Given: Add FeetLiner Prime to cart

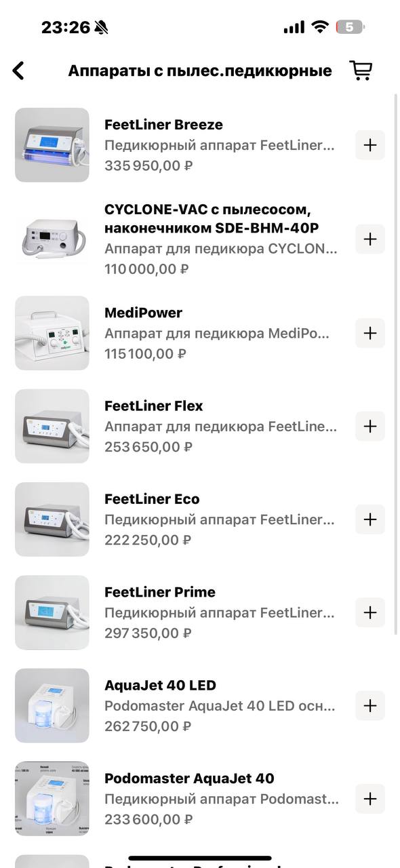Looking at the screenshot, I should pyautogui.click(x=370, y=612).
